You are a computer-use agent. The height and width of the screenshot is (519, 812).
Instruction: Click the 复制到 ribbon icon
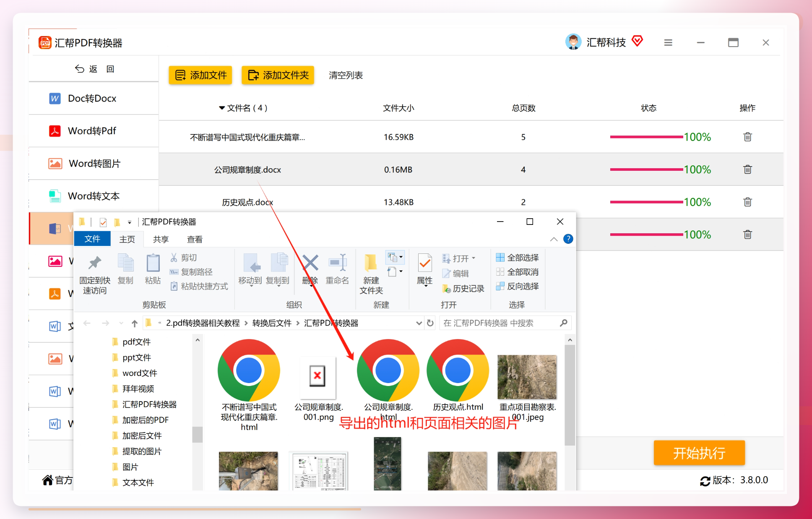tap(279, 263)
